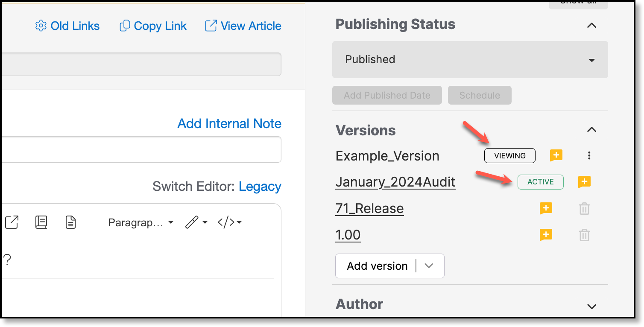
Task: Click the glossary book icon in toolbar
Action: coord(41,222)
